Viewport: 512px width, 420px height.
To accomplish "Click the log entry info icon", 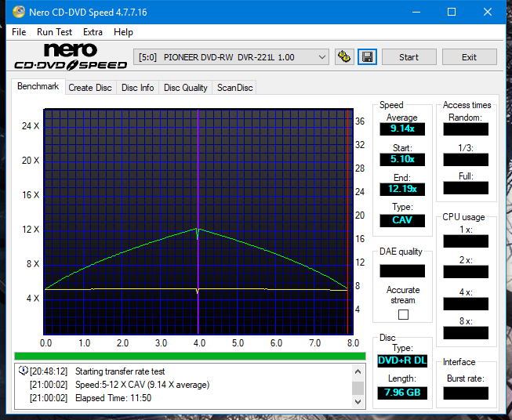I will click(24, 371).
